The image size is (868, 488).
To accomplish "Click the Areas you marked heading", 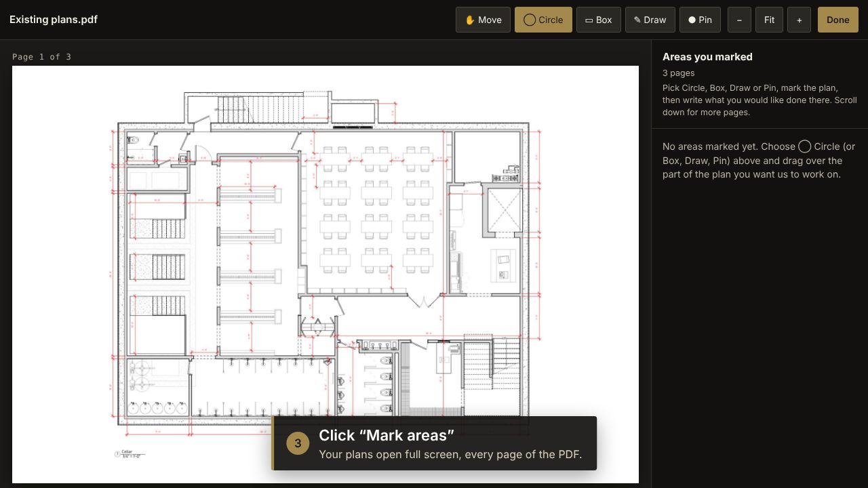I will [707, 57].
